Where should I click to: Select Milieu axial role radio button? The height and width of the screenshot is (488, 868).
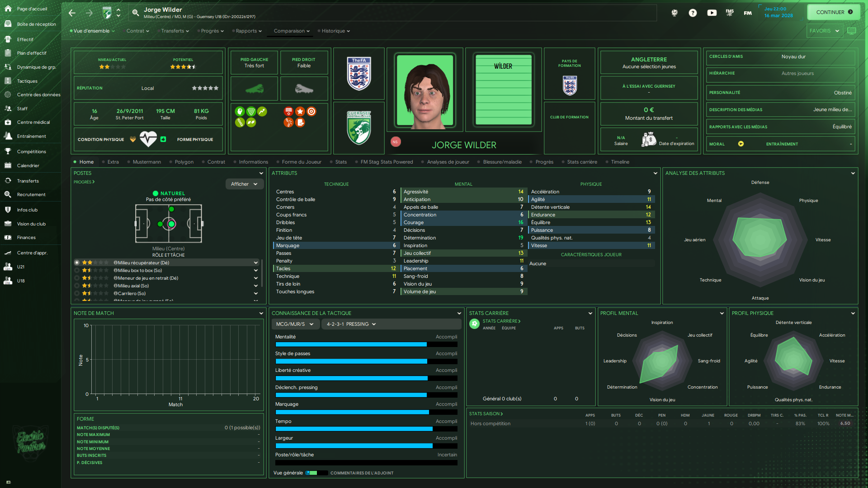(77, 286)
